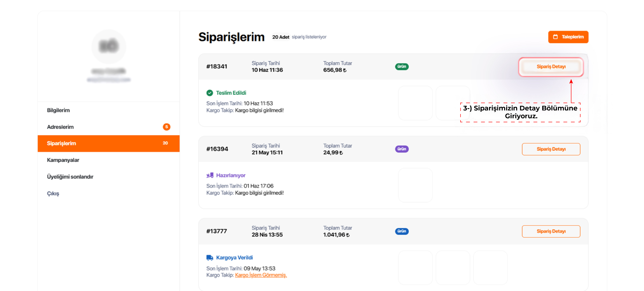
Task: Click the Siparişlerim page heading
Action: pos(231,37)
